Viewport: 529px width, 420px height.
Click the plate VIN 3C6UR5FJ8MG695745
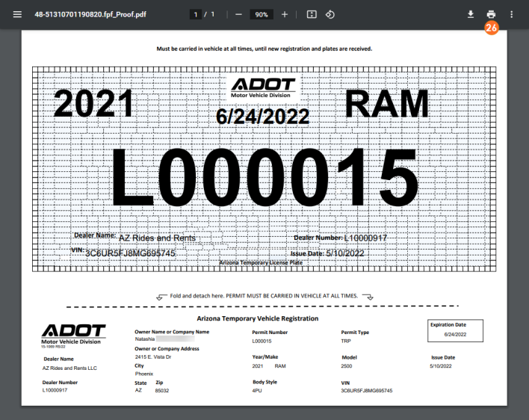coord(130,253)
